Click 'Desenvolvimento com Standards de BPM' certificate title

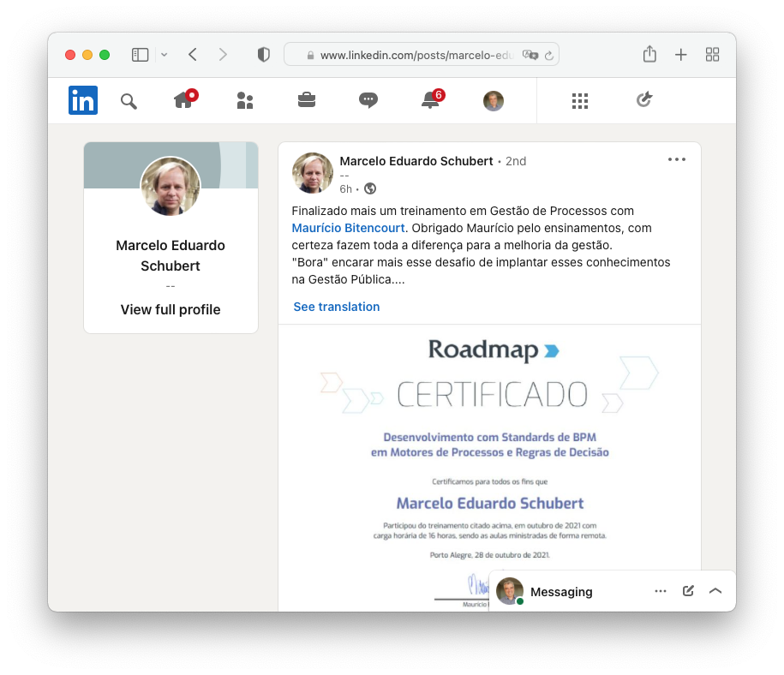point(489,437)
